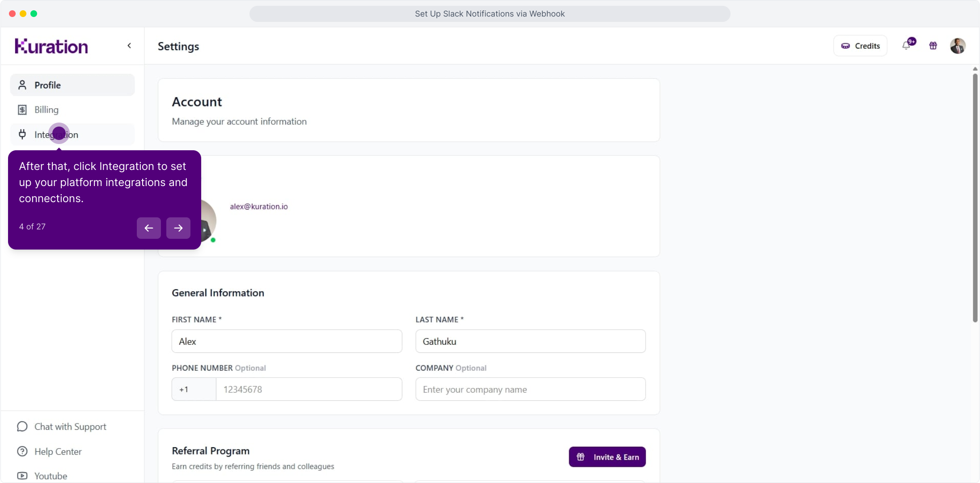Open the notifications bell
The image size is (980, 483).
pos(907,45)
